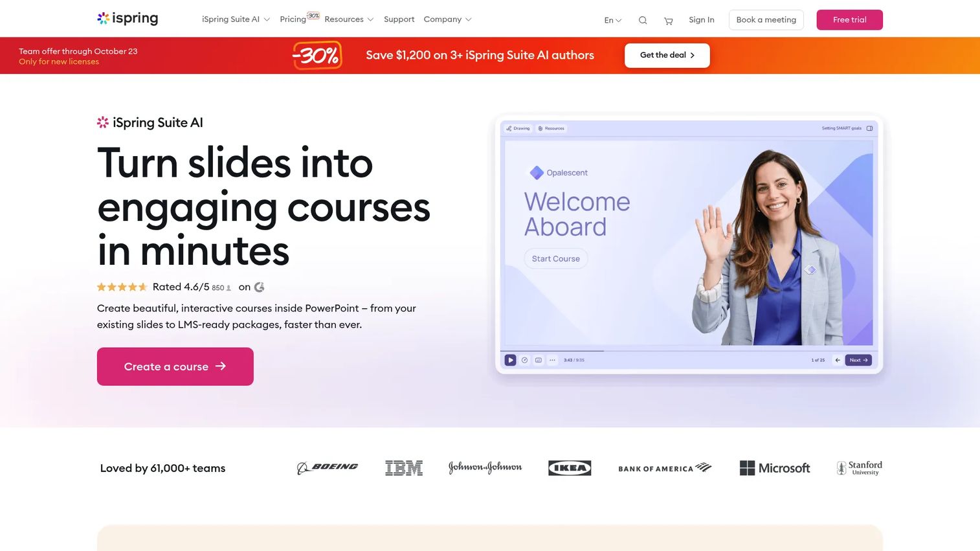
Task: Click the Microsoft logo
Action: (x=775, y=468)
